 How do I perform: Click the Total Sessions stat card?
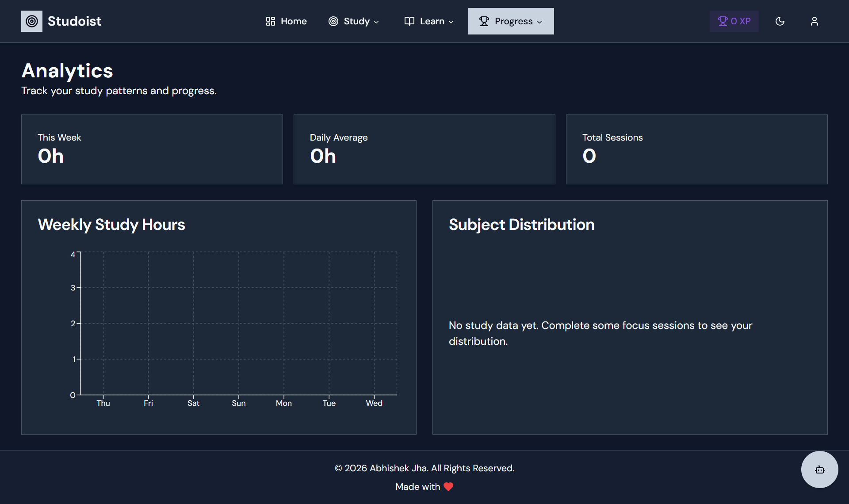tap(696, 149)
